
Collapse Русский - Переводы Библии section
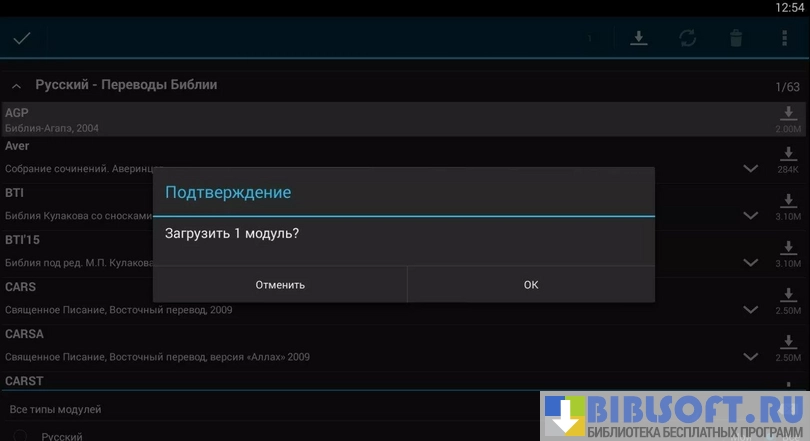click(x=17, y=86)
